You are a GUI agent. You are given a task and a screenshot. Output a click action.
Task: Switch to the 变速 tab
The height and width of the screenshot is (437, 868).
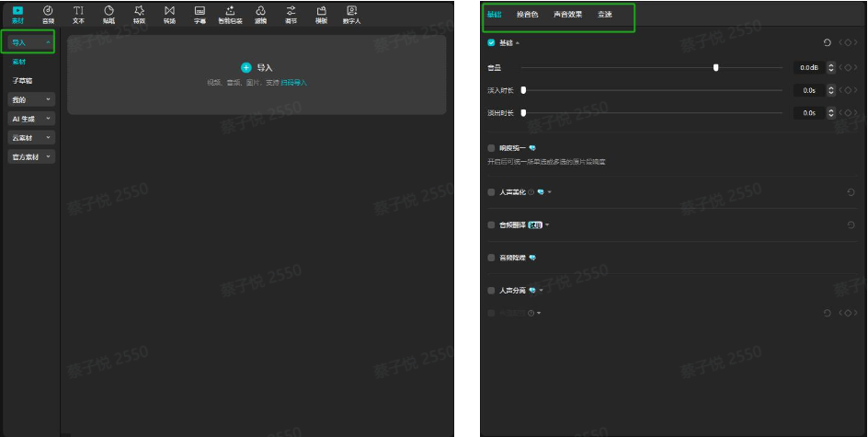(x=604, y=15)
